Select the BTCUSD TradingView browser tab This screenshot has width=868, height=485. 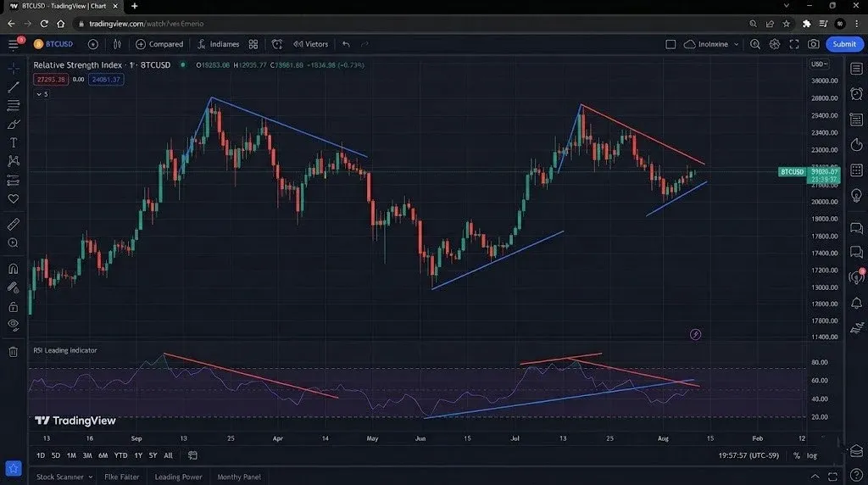tap(64, 6)
